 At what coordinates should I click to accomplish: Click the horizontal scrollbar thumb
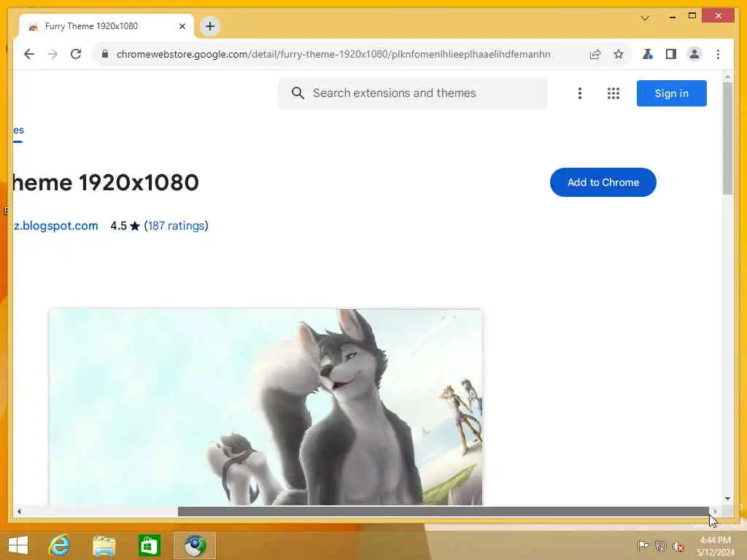(x=444, y=511)
